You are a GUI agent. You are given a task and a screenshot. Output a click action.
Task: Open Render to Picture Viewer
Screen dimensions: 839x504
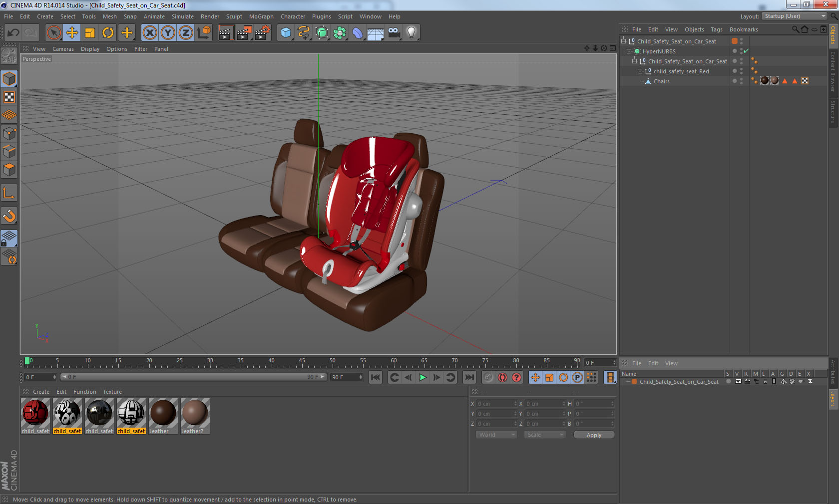(x=244, y=33)
